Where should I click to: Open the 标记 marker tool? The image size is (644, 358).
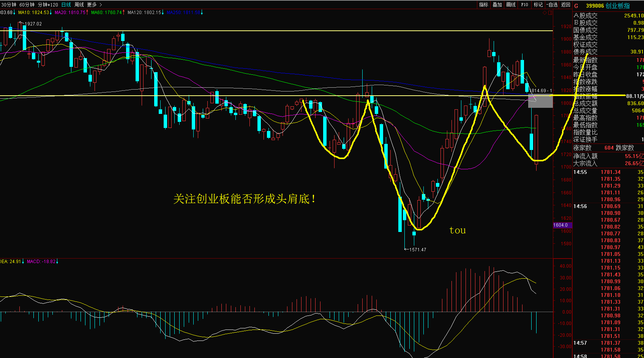[538, 5]
